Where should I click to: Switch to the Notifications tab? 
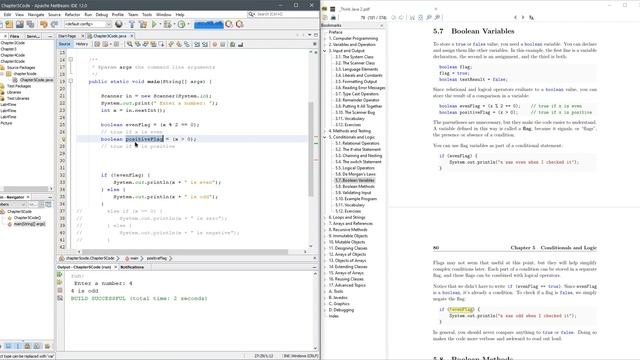point(132,267)
